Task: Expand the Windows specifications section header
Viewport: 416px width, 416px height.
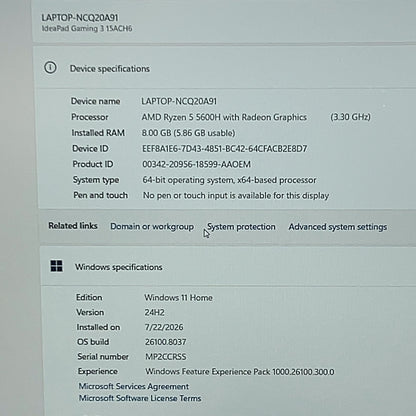Action: click(228, 267)
